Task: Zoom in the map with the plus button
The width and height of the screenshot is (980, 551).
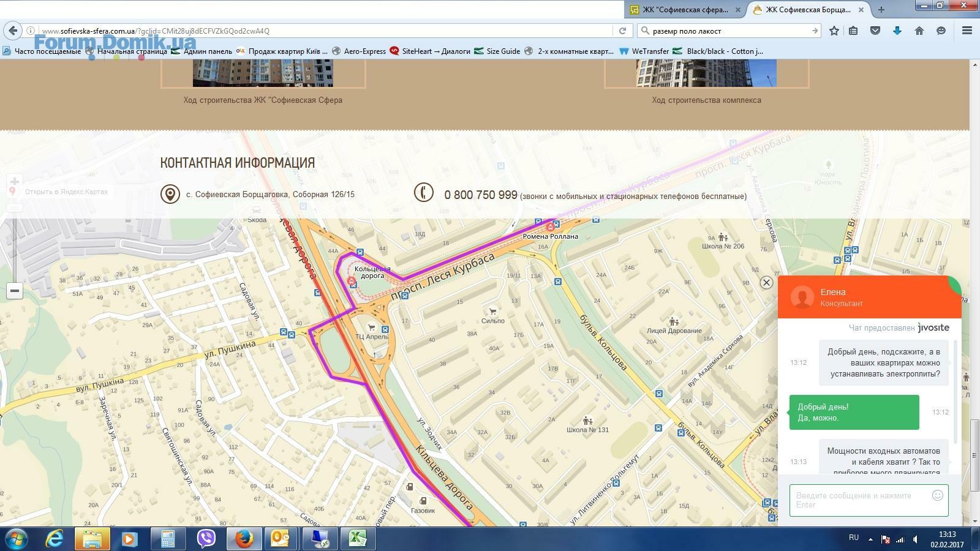Action: [14, 181]
